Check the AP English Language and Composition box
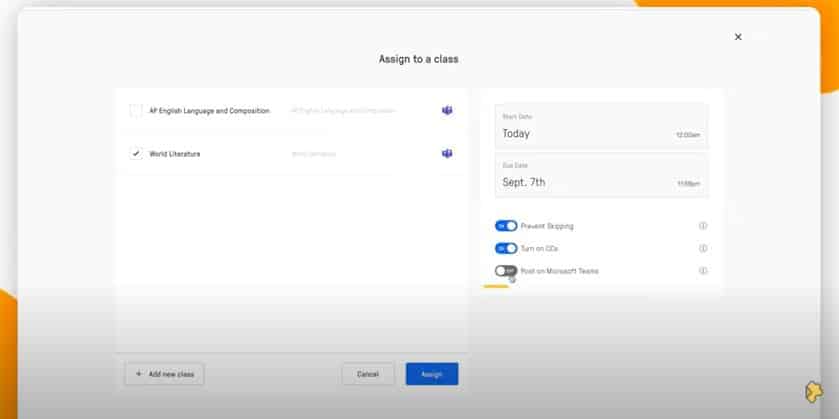 click(x=136, y=111)
